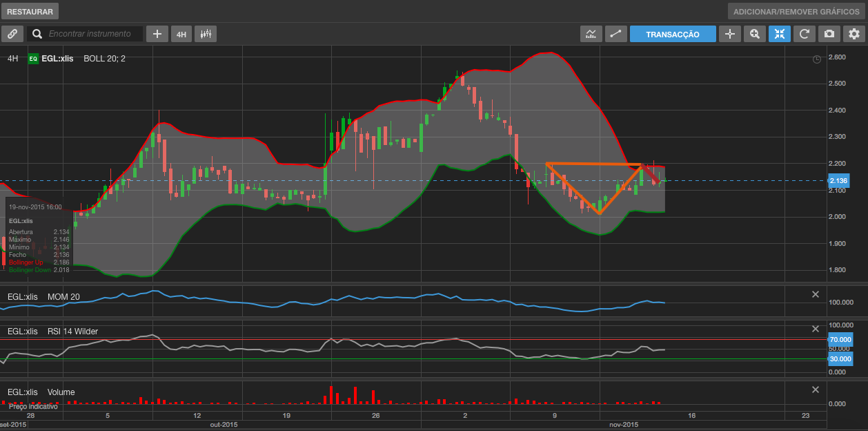
Task: Click the BOLL 20; 2 indicator label
Action: click(x=104, y=59)
